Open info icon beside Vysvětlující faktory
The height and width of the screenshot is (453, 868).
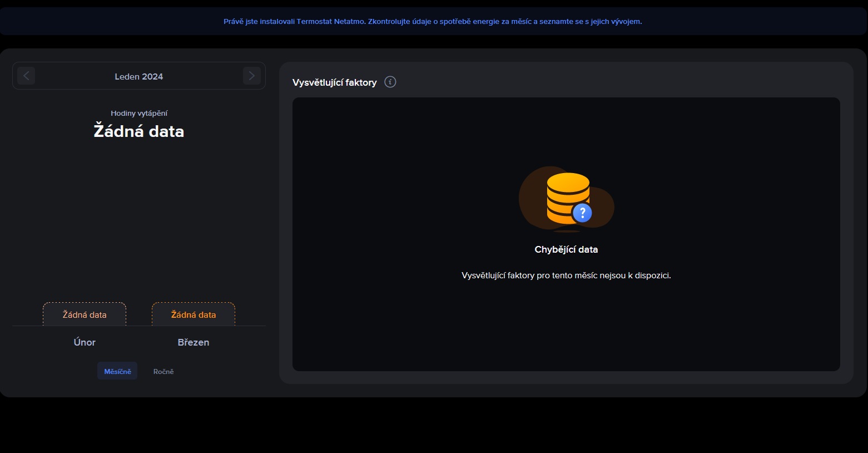click(x=390, y=82)
